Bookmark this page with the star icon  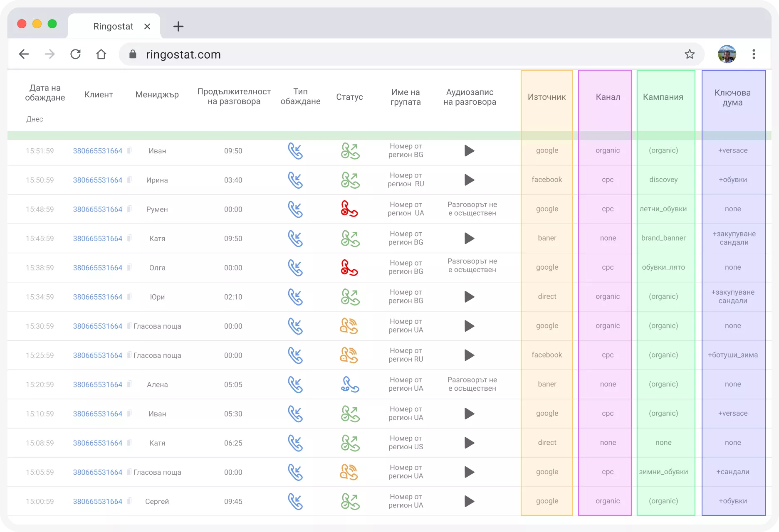(690, 54)
